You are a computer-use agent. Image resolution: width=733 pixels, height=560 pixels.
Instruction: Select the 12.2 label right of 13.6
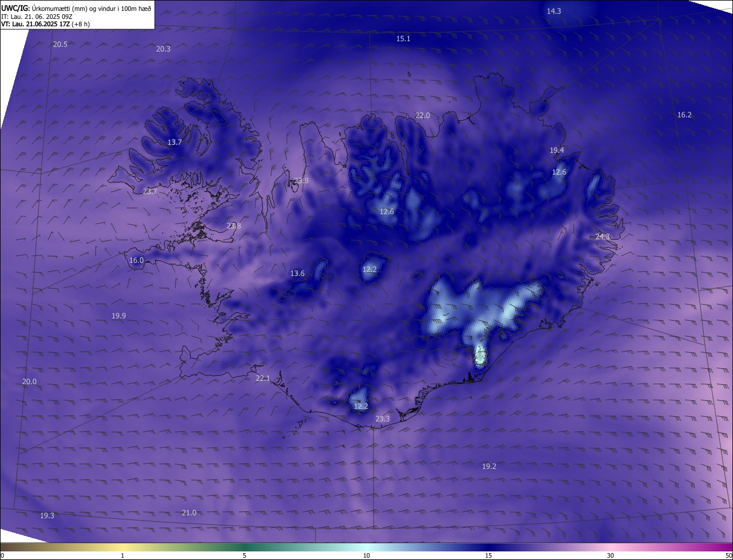coord(369,269)
